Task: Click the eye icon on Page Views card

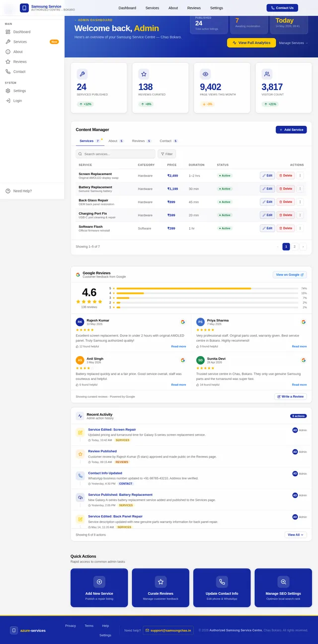Action: (x=205, y=74)
